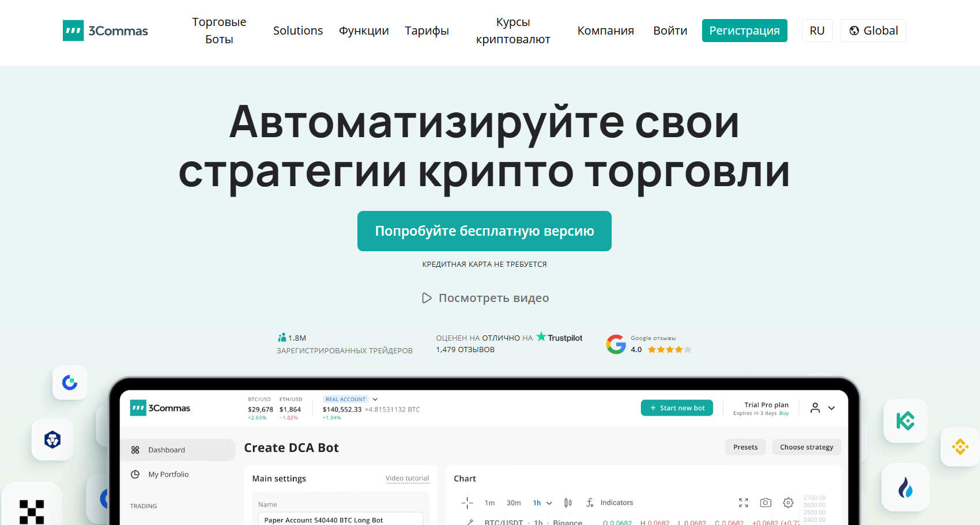The image size is (980, 525).
Task: Click the candlestick chart type icon
Action: click(568, 503)
